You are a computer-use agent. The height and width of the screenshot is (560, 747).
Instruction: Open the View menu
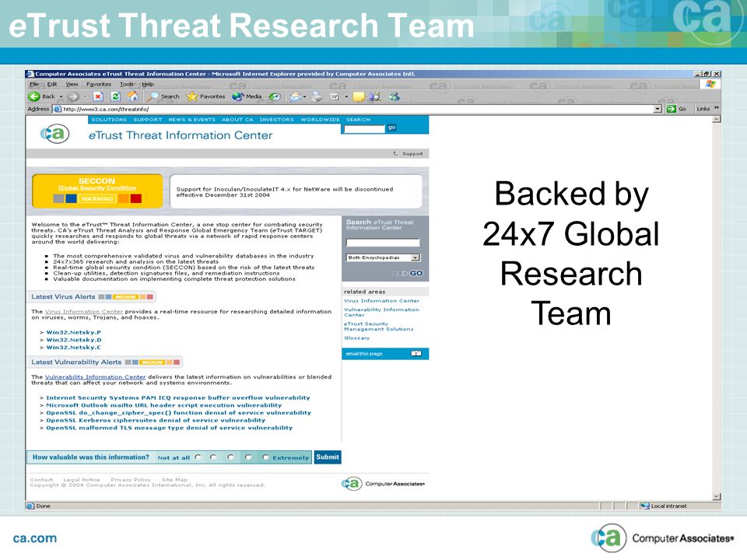(x=72, y=84)
